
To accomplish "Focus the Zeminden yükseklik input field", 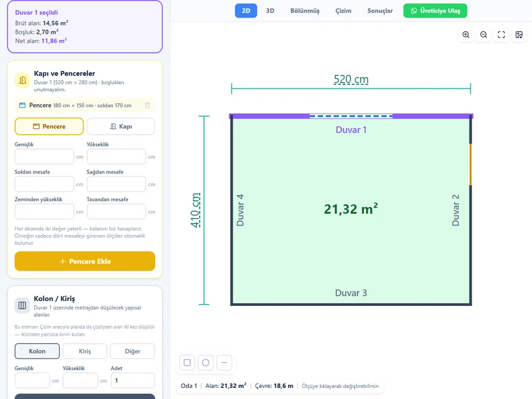I will [44, 212].
